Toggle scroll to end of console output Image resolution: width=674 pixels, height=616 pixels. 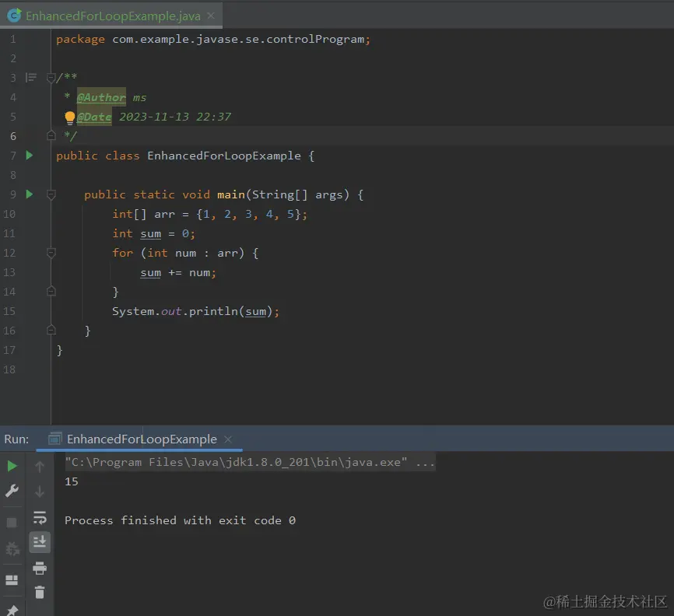coord(40,542)
